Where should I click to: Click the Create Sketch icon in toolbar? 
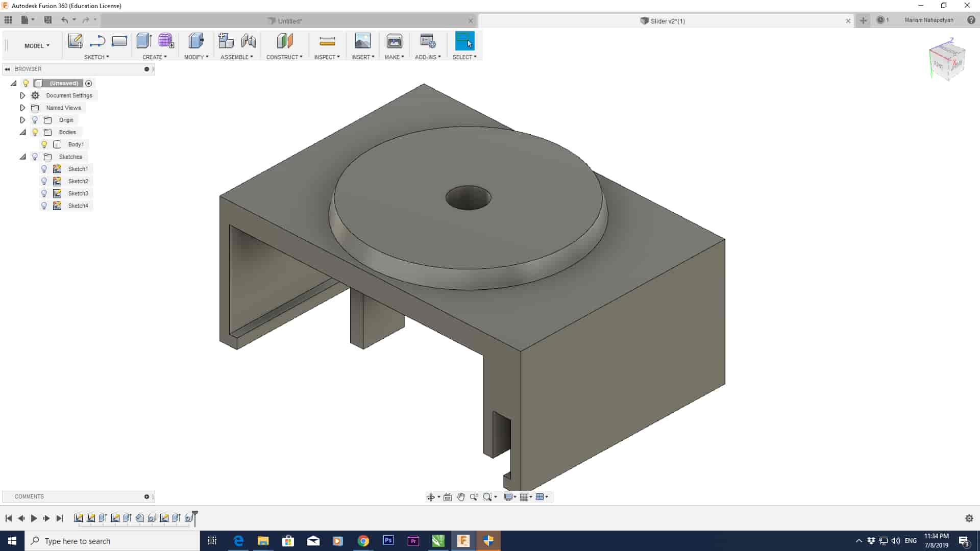(x=75, y=41)
